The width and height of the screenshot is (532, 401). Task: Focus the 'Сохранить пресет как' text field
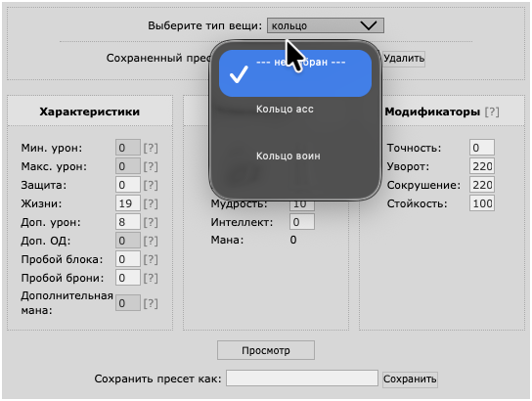[x=302, y=379]
